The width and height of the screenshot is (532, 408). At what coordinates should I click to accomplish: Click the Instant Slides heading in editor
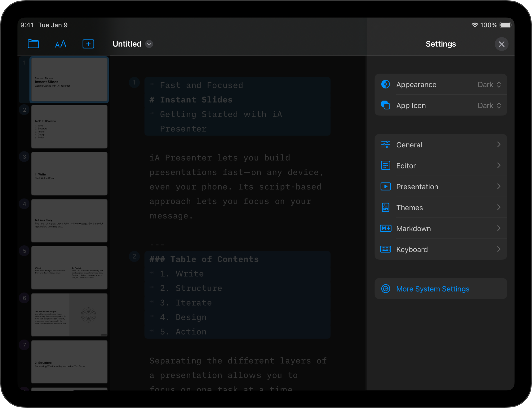pos(196,100)
